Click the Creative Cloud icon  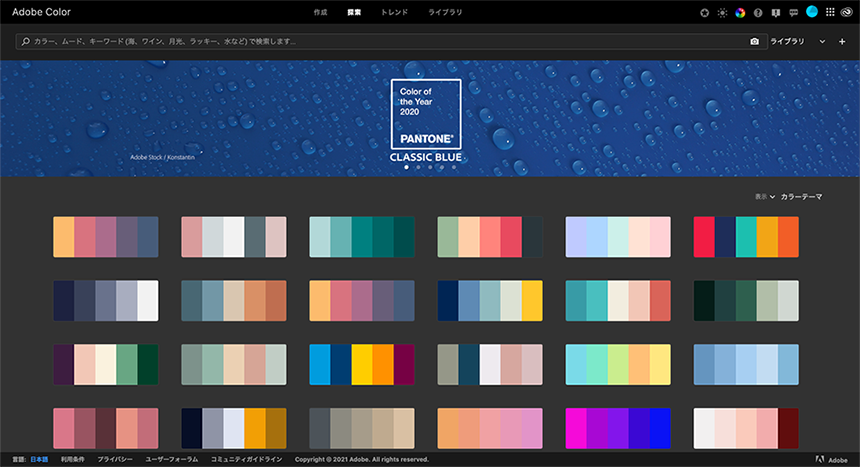point(846,12)
